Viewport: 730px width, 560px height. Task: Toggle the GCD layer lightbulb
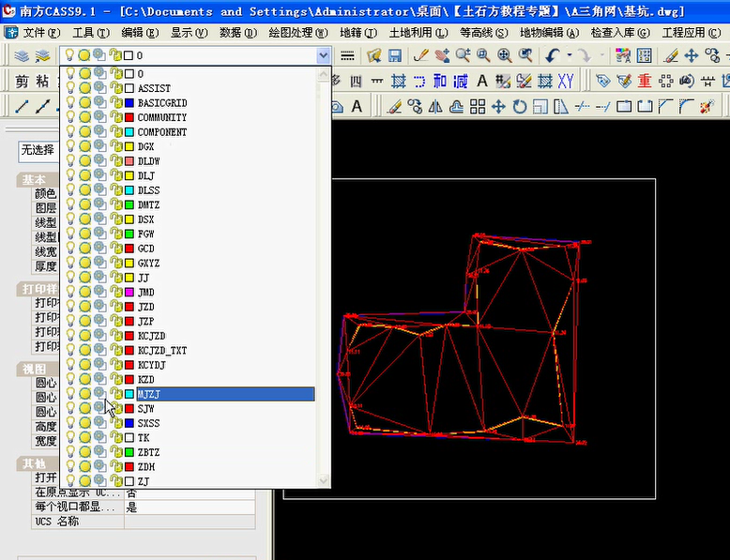pyautogui.click(x=69, y=249)
